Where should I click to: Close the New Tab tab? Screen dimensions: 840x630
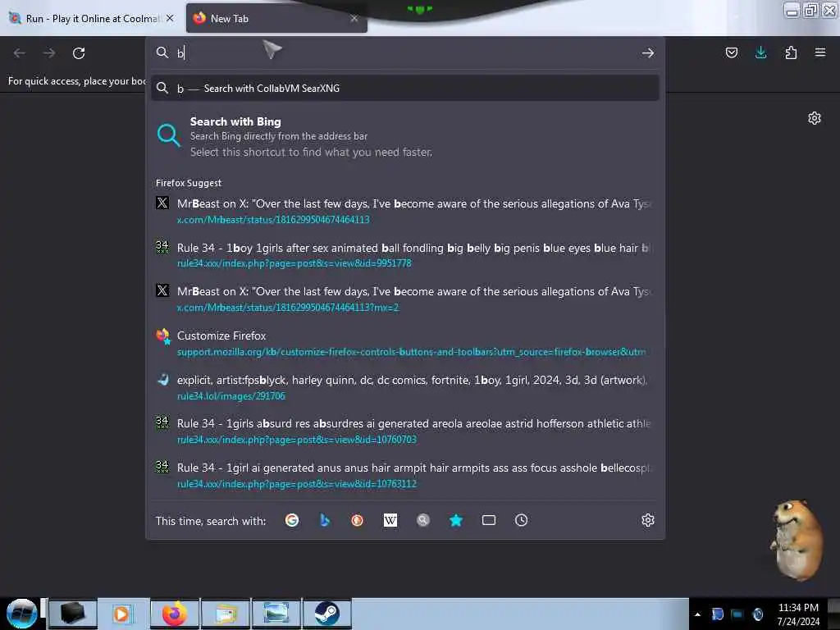[354, 19]
